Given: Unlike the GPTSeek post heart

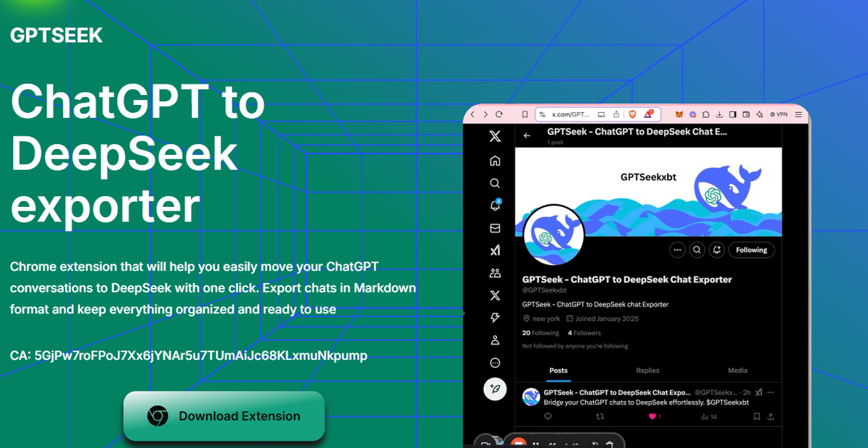Looking at the screenshot, I should click(x=652, y=417).
